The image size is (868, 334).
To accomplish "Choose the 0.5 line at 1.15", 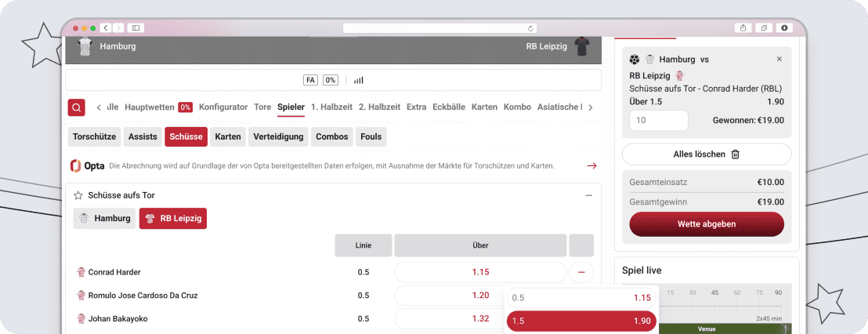I will 581,298.
